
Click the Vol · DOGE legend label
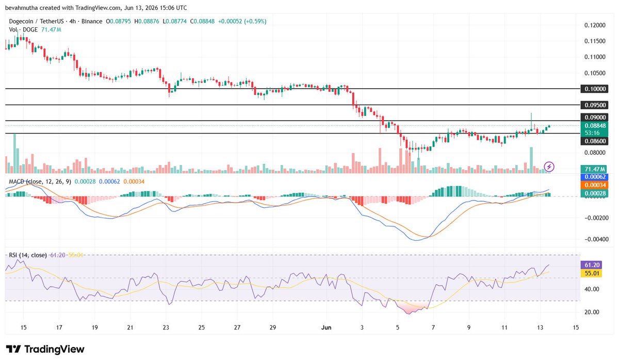(23, 30)
